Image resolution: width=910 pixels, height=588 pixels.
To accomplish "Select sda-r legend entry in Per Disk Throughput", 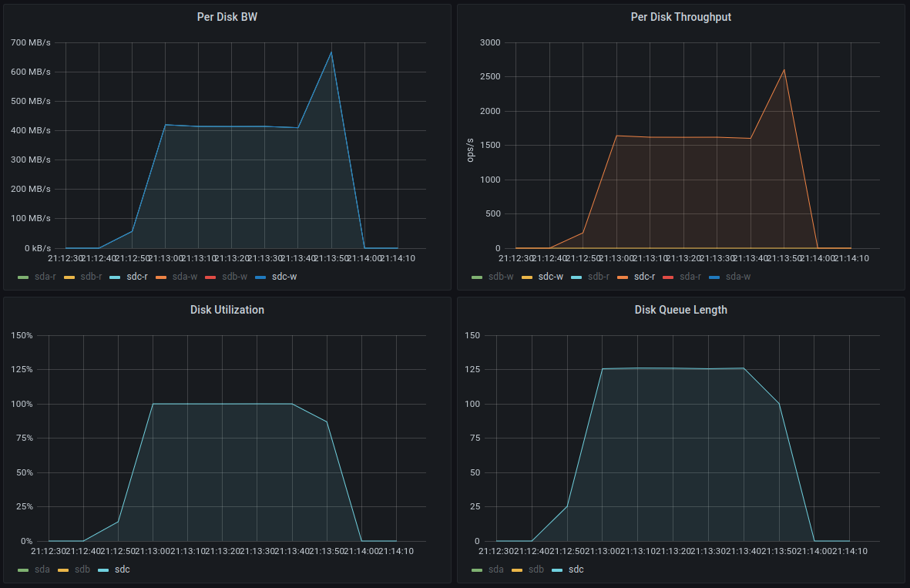I will coord(690,276).
